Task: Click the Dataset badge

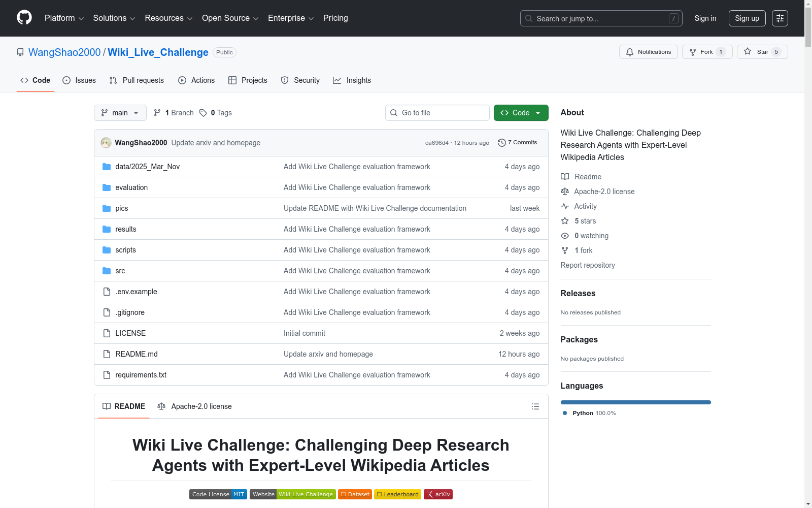Action: 355,494
